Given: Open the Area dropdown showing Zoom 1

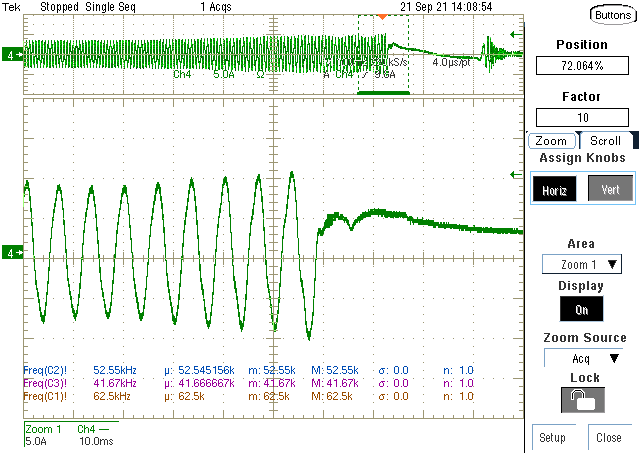Looking at the screenshot, I should [x=582, y=265].
